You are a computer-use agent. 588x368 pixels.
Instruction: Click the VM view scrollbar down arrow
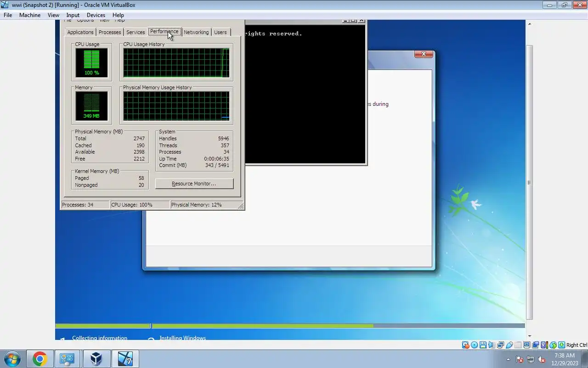point(529,336)
